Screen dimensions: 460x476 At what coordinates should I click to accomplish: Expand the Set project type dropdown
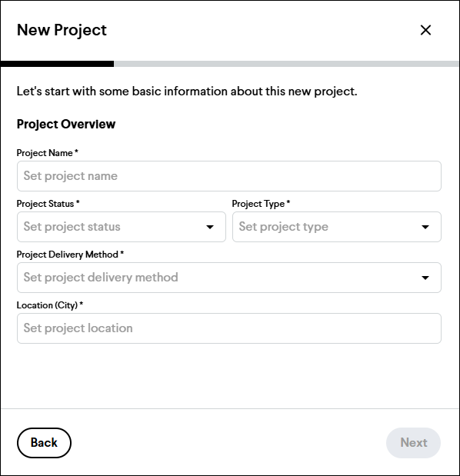click(x=337, y=227)
